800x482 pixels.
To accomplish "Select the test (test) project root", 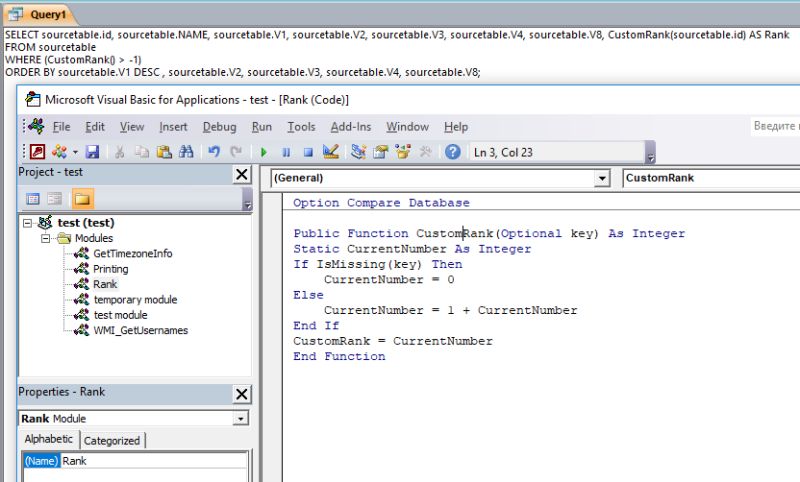I will (x=86, y=223).
